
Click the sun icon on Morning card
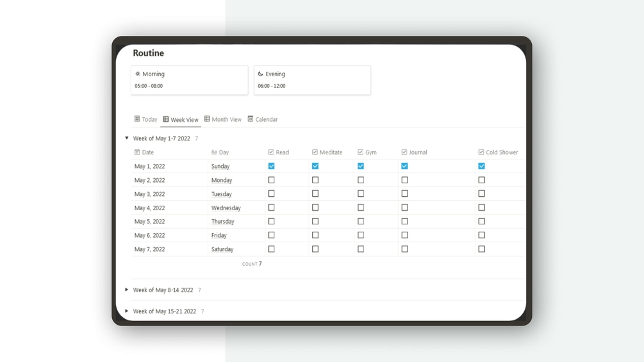[x=138, y=74]
